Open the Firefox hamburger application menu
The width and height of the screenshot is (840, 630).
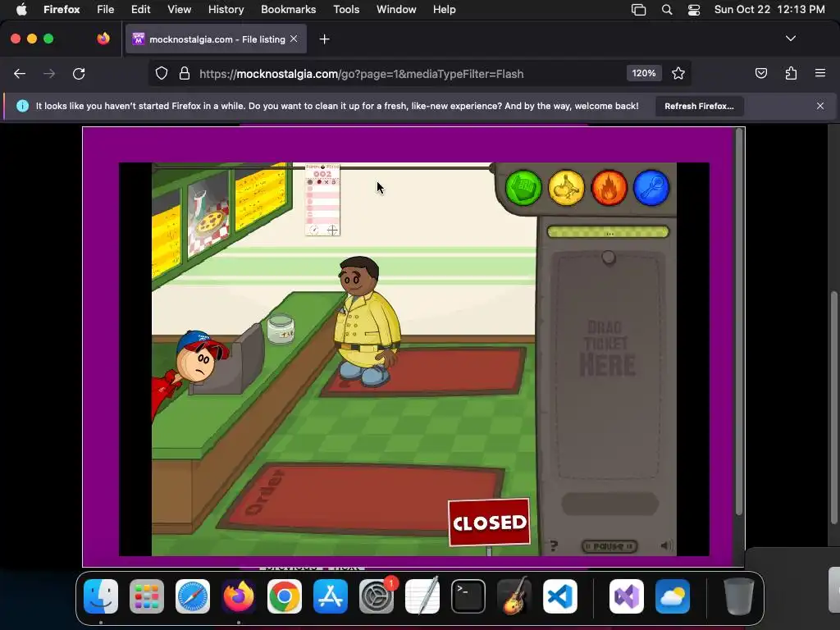820,73
